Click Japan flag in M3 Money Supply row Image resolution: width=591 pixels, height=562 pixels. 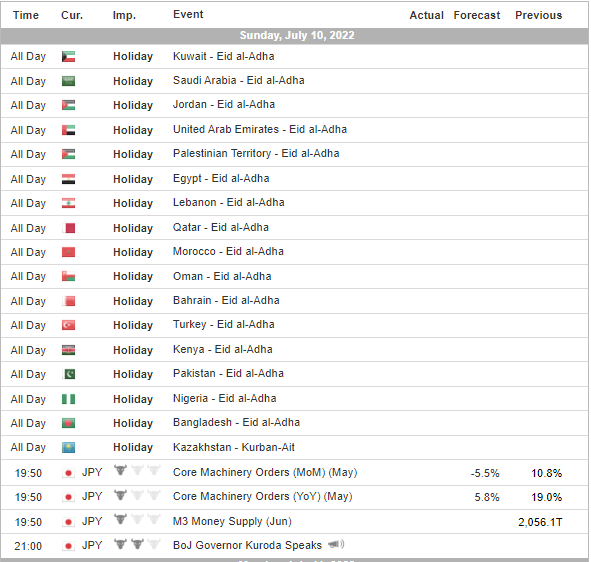tap(69, 522)
